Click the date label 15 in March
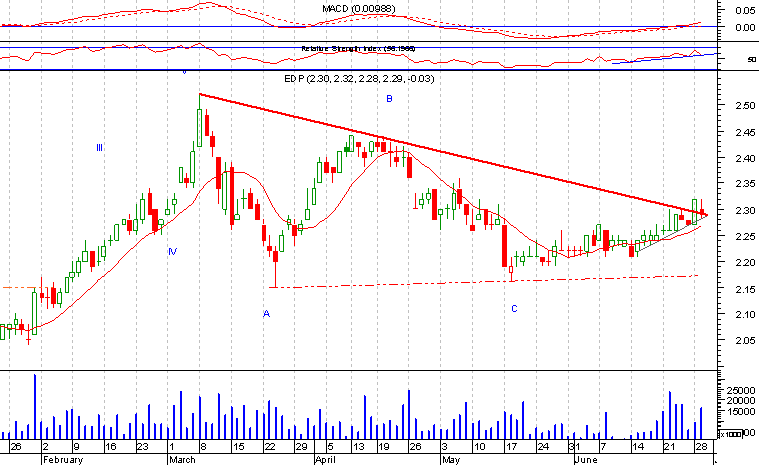 pos(239,447)
